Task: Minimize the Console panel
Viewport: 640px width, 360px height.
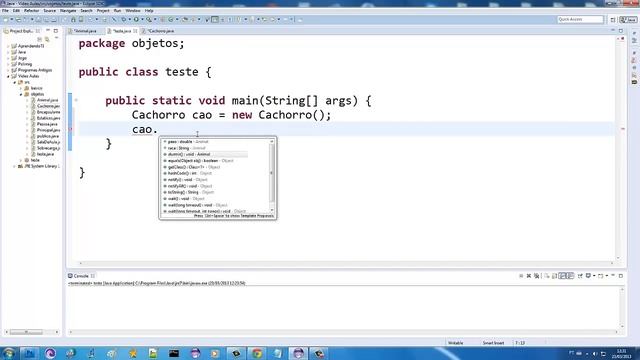Action: [613, 276]
